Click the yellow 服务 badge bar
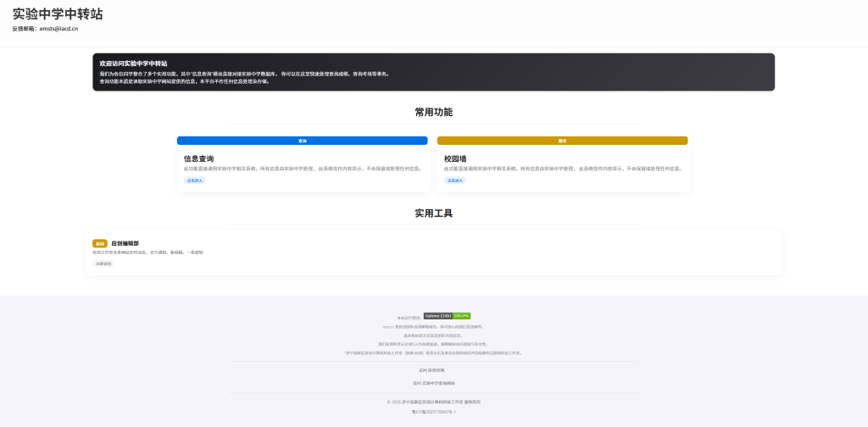Viewport: 868px width, 427px height. [562, 141]
